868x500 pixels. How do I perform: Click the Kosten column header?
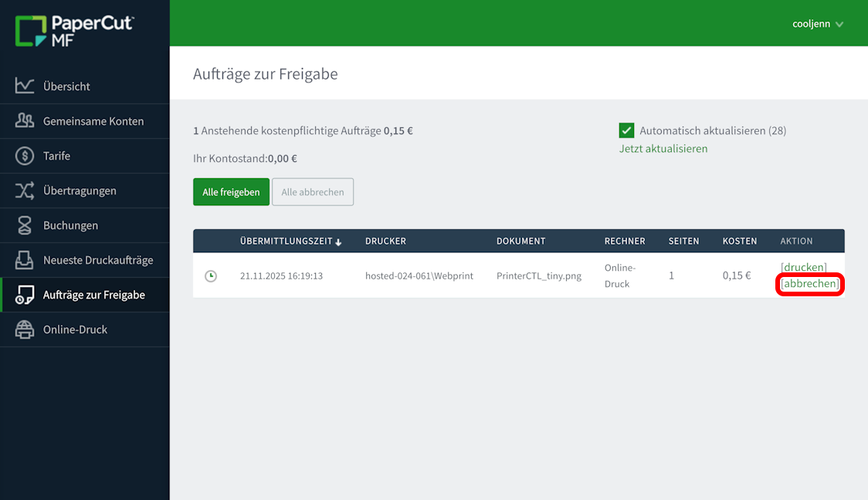point(739,241)
